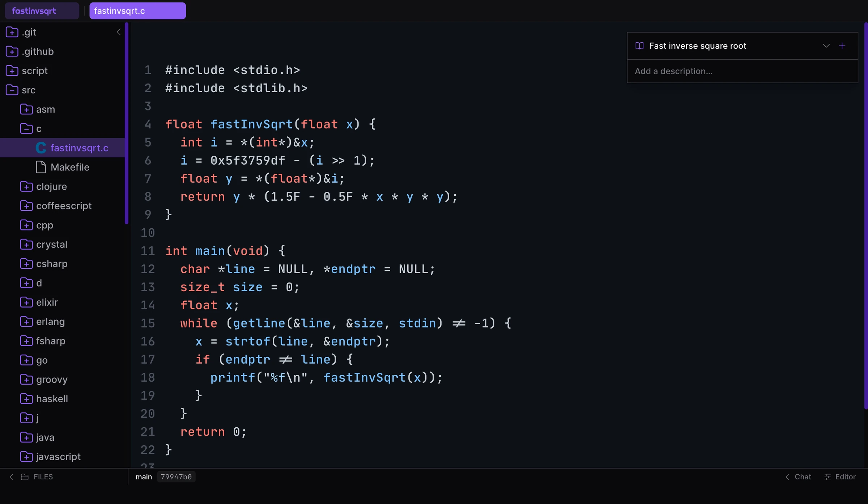The height and width of the screenshot is (504, 868).
Task: Click the Add a description field
Action: coord(742,71)
